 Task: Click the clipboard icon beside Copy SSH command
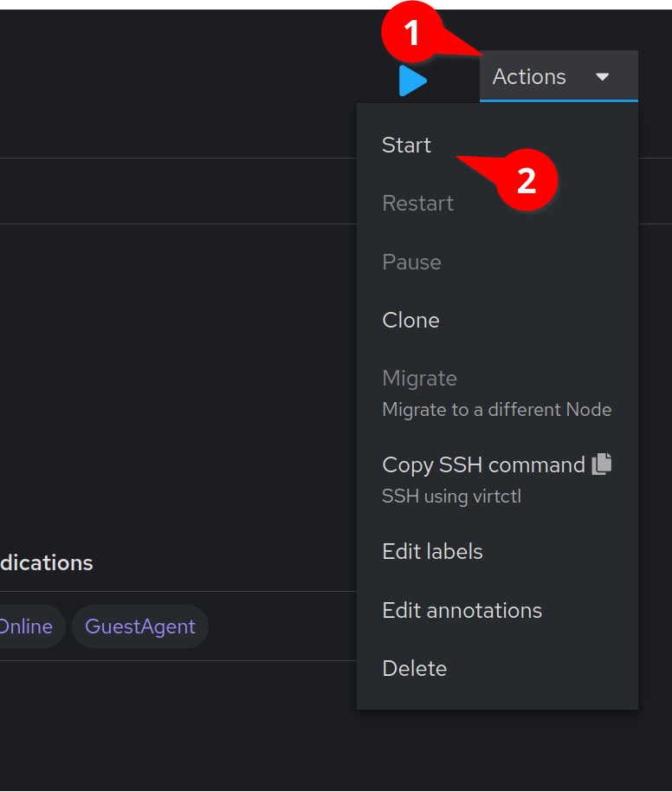pos(602,464)
